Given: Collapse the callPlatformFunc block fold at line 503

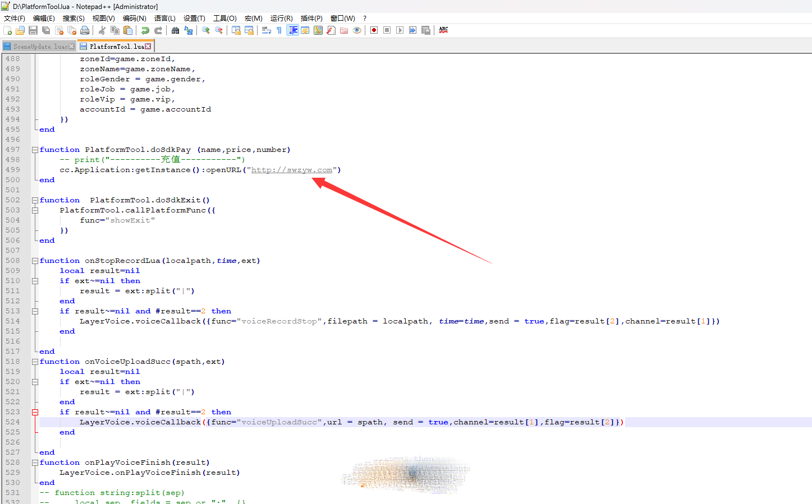Looking at the screenshot, I should click(35, 210).
